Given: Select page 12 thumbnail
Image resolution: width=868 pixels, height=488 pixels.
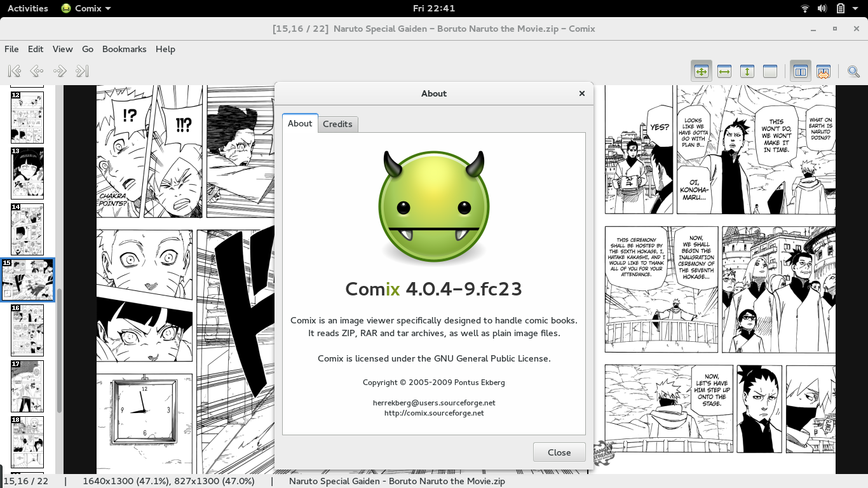Looking at the screenshot, I should click(x=27, y=118).
